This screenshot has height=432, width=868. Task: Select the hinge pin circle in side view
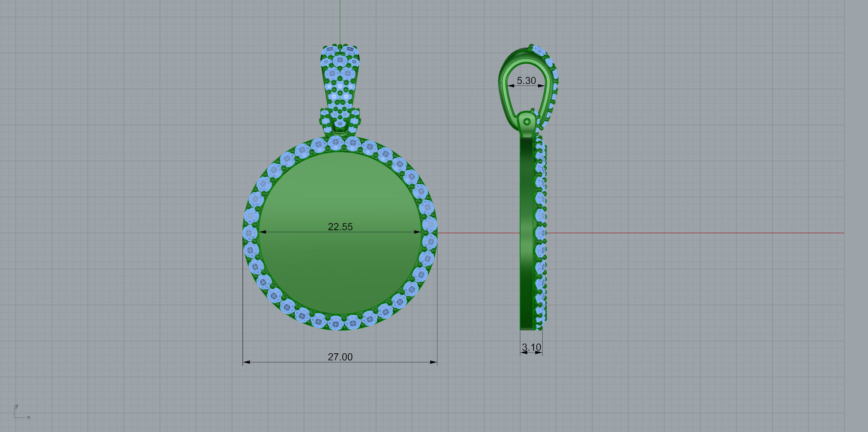pos(527,121)
